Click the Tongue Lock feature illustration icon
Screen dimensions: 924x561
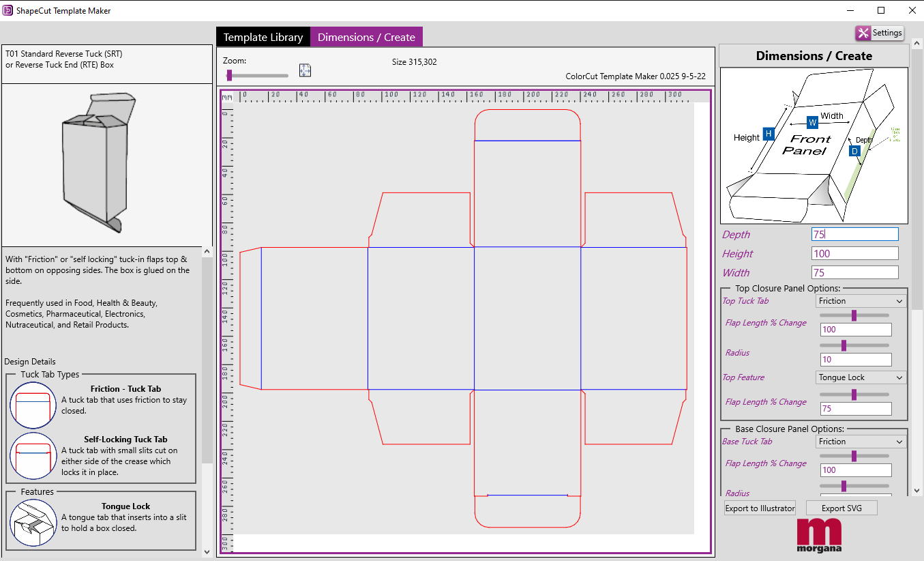click(x=33, y=522)
